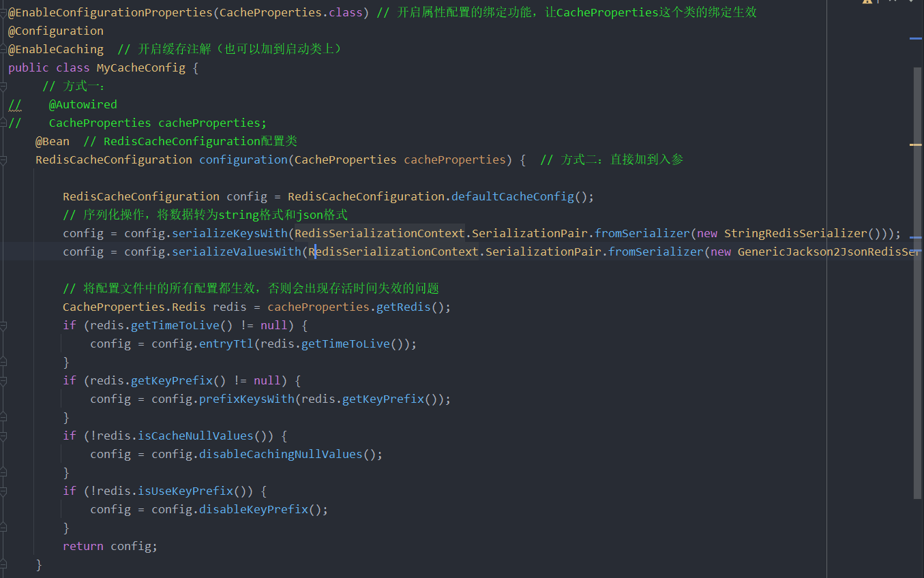The image size is (924, 578).
Task: Collapse the 'if (redis.getKeyPrefix() != null)' block
Action: click(3, 381)
